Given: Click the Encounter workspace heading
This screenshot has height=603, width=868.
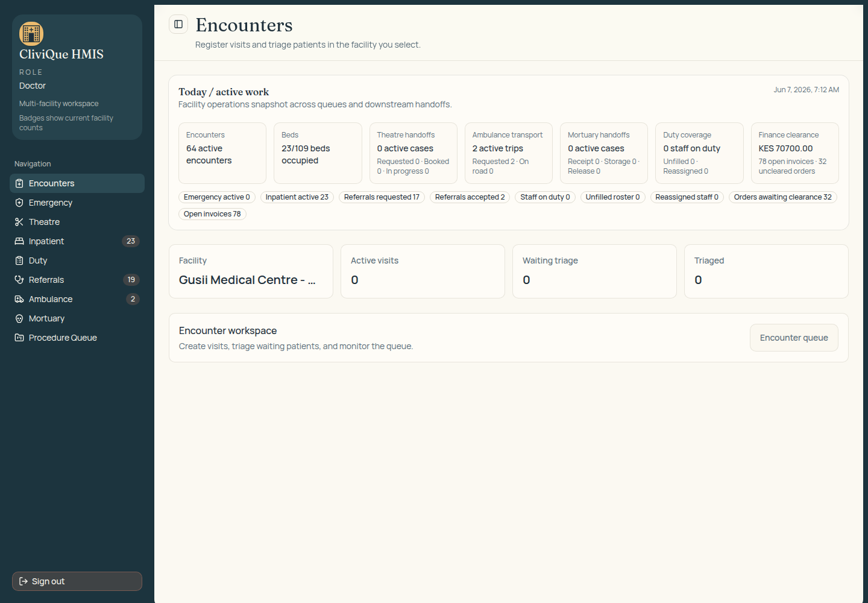Looking at the screenshot, I should (x=228, y=330).
